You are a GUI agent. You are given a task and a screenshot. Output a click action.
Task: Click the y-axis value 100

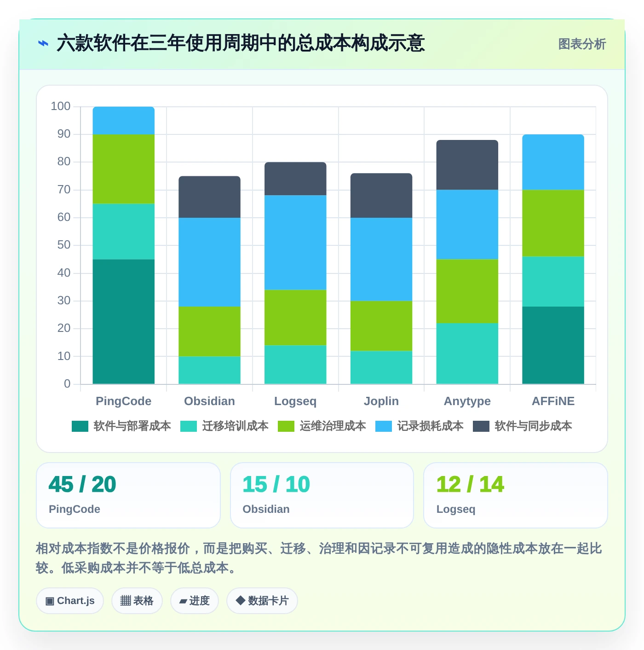61,106
